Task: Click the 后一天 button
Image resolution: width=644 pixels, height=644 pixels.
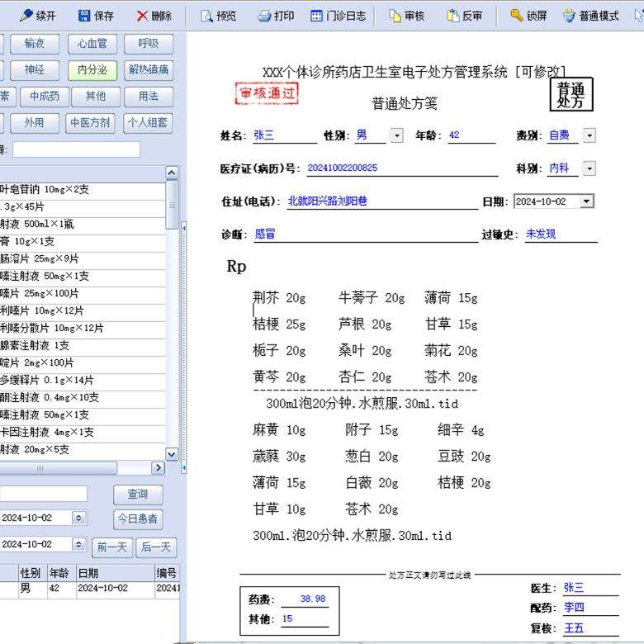Action: (x=156, y=547)
